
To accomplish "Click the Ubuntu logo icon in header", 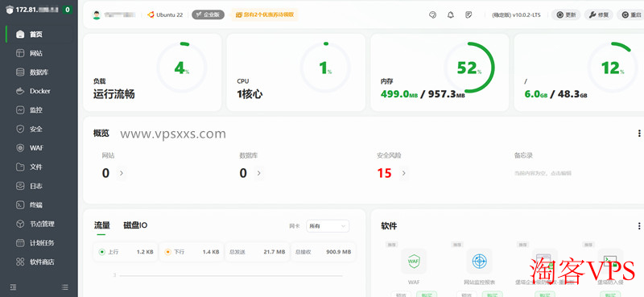I will pos(151,14).
